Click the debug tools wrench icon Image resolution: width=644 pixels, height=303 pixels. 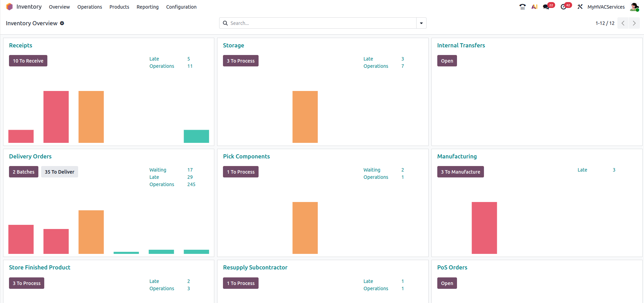(580, 7)
